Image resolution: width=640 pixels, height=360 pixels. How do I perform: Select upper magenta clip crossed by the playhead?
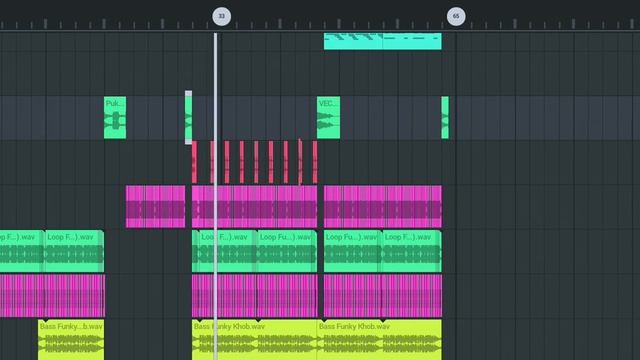coord(254,207)
